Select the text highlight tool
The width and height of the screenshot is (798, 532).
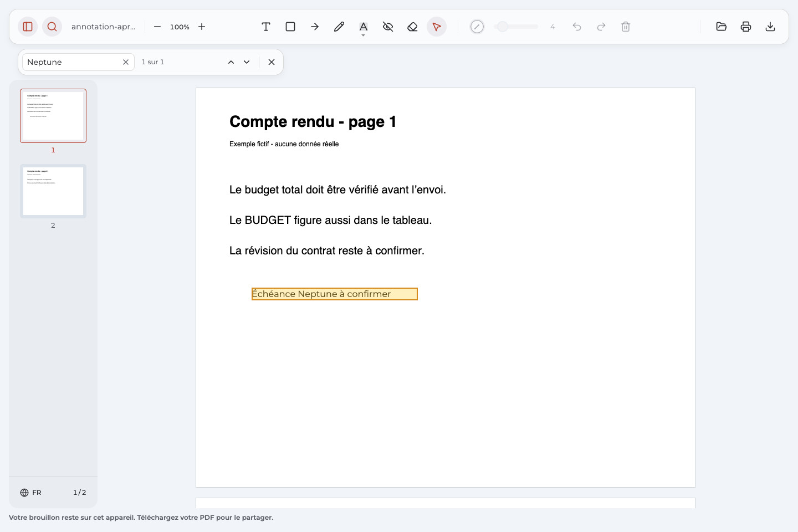click(x=364, y=25)
